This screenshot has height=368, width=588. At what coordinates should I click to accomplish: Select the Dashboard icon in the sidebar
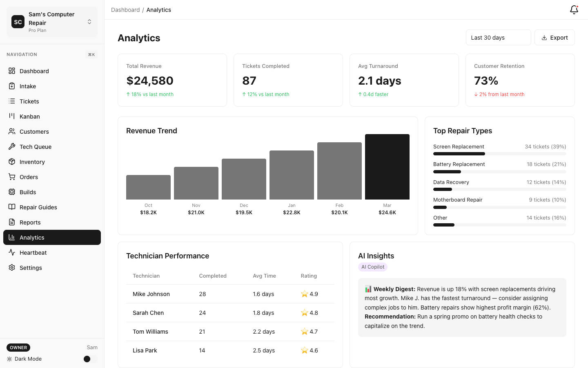pyautogui.click(x=13, y=71)
